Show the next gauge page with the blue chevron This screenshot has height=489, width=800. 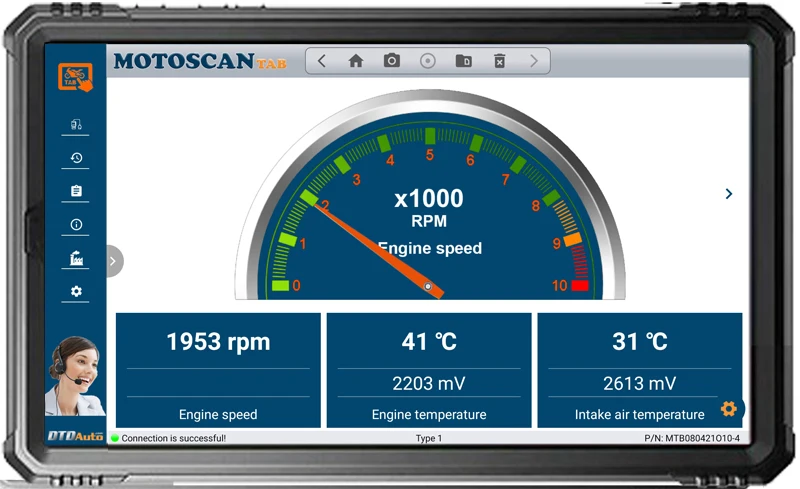click(x=729, y=193)
